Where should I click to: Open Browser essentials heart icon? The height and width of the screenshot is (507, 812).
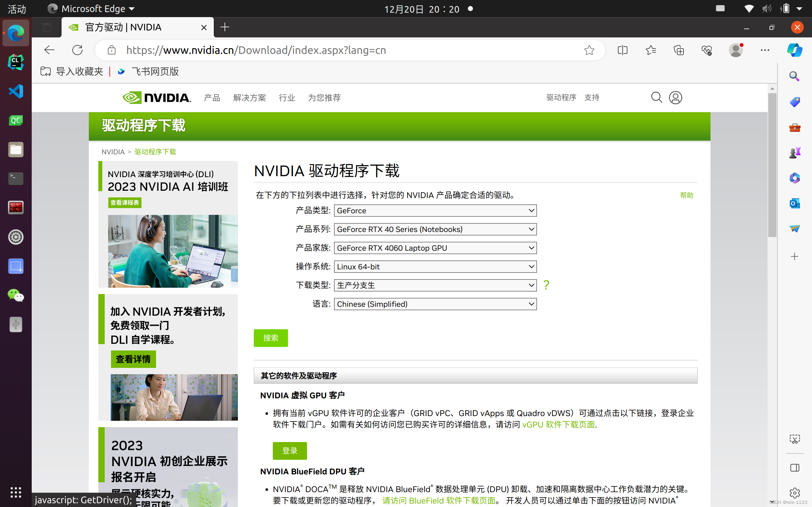707,50
